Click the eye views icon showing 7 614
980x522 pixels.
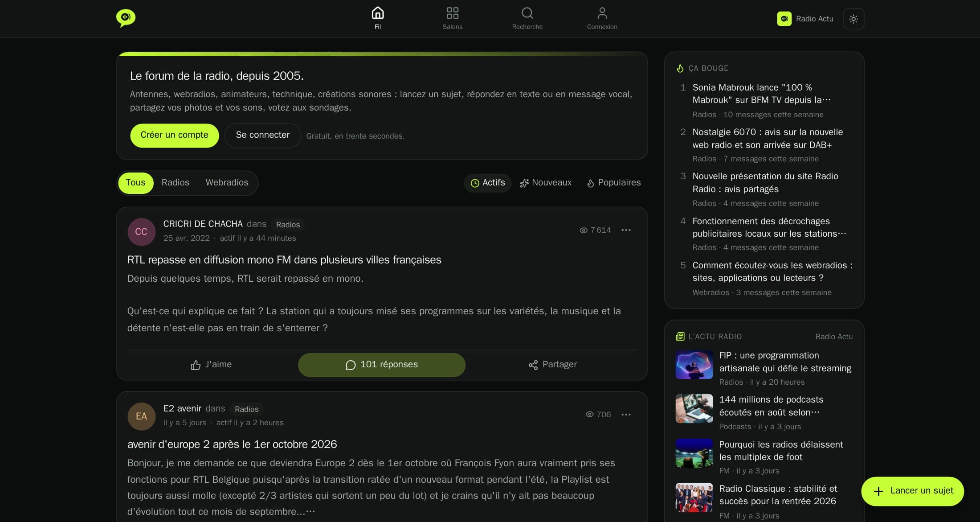point(584,230)
